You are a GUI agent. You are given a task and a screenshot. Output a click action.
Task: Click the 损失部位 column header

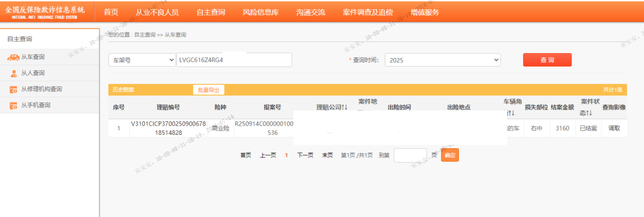click(x=536, y=107)
